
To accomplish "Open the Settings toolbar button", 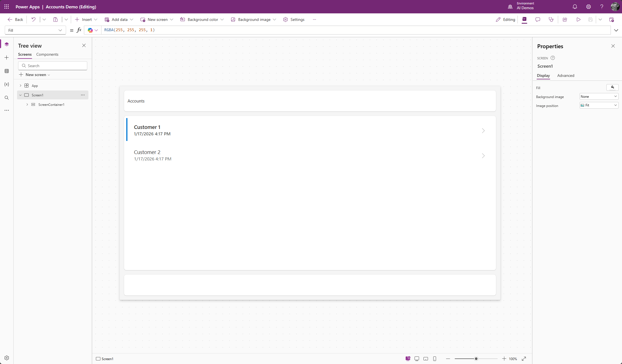I will (x=294, y=19).
